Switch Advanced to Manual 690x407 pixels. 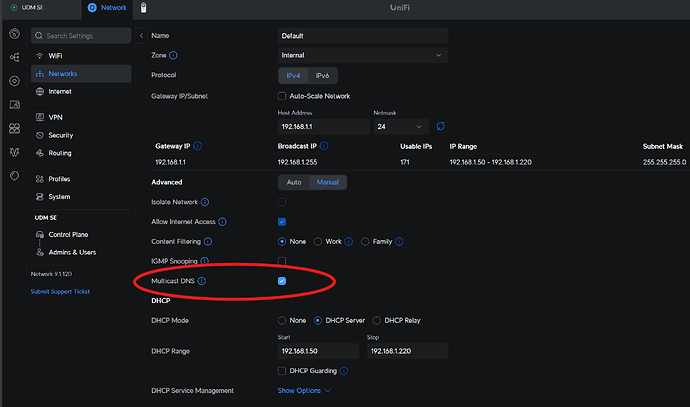pyautogui.click(x=328, y=182)
